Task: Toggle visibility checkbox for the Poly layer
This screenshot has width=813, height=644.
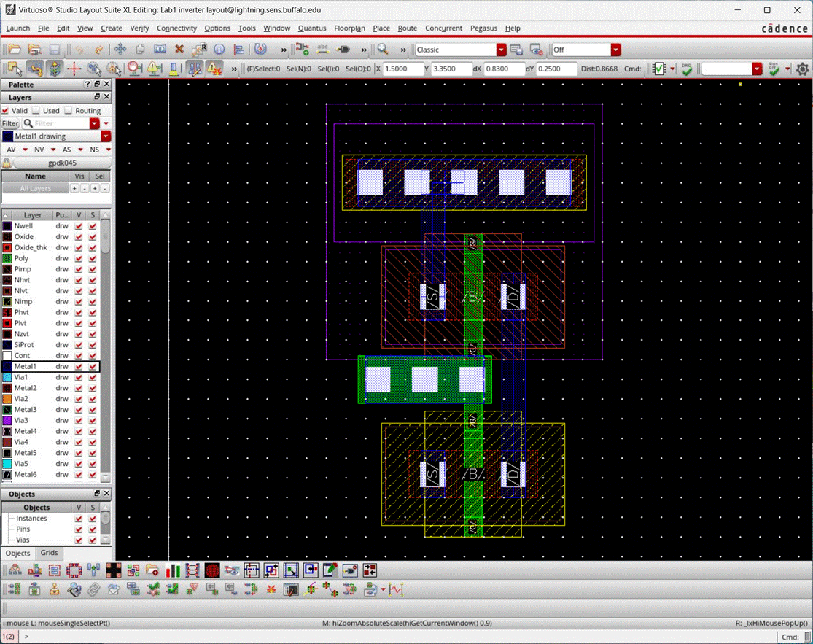Action: (x=78, y=258)
